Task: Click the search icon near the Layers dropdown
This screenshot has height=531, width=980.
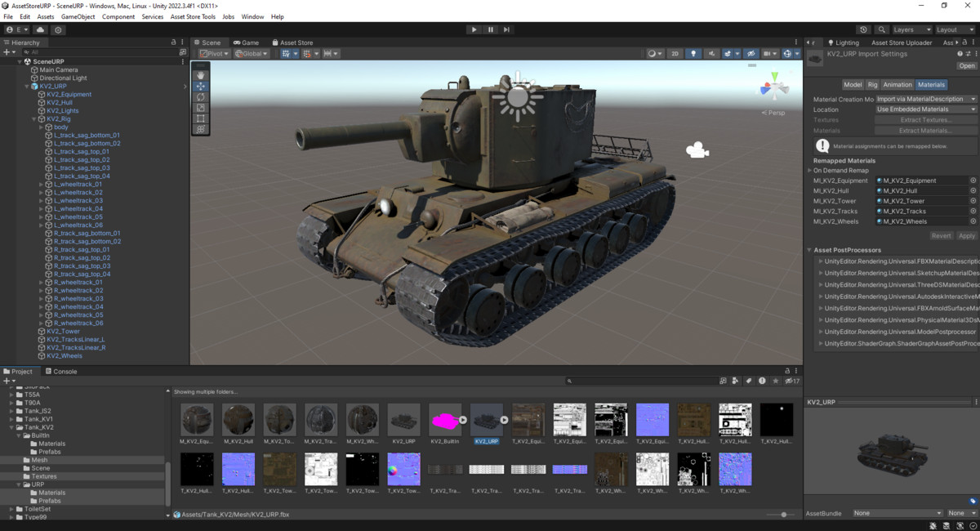Action: (881, 29)
